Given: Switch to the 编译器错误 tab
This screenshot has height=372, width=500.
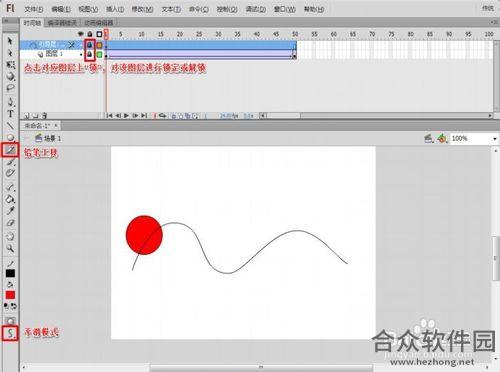Looking at the screenshot, I should point(62,23).
